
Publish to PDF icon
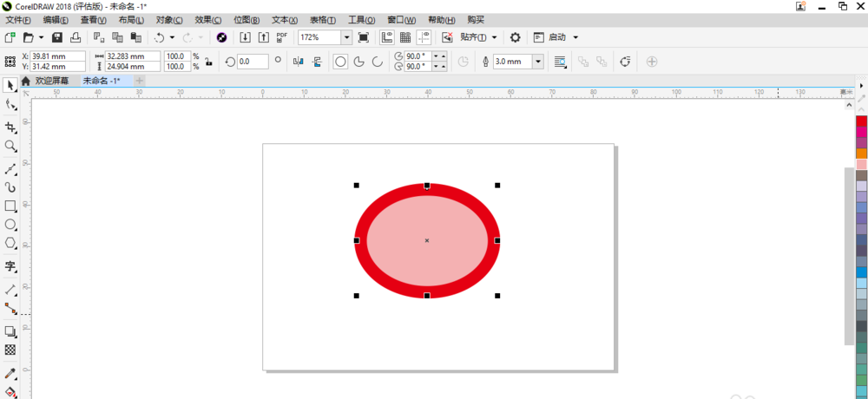pos(282,37)
